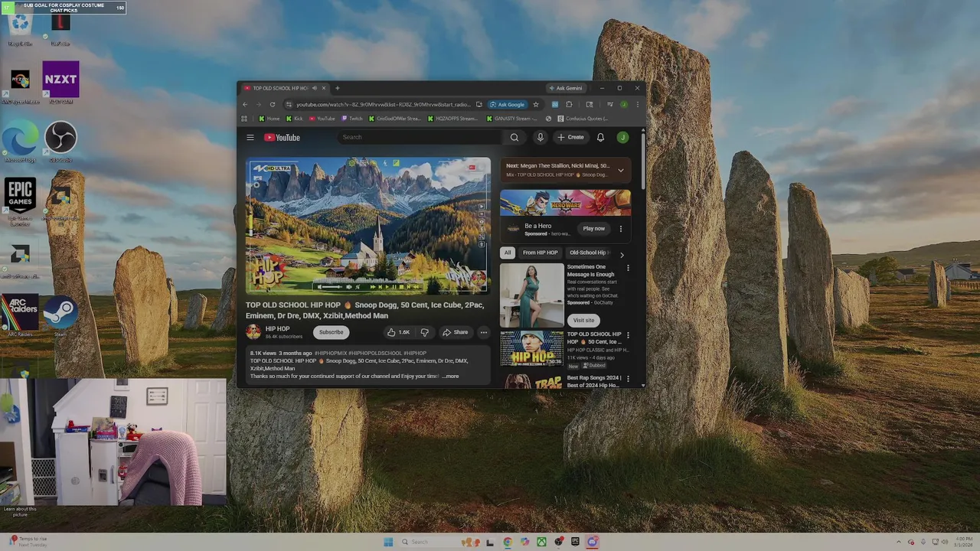Open the Chrome profile avatar

[624, 105]
